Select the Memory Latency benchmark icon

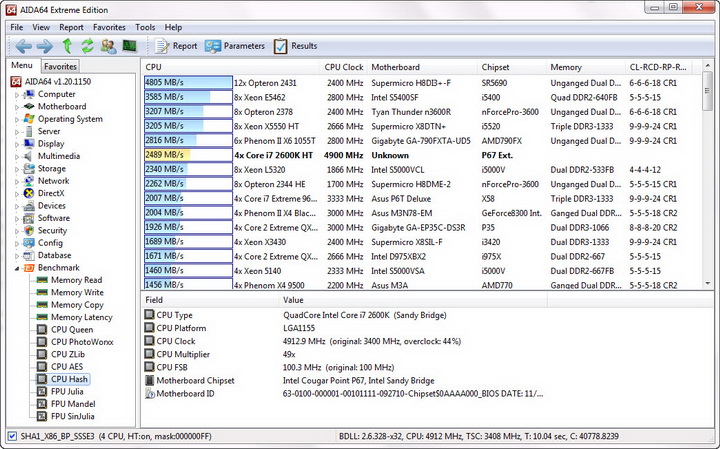pyautogui.click(x=42, y=317)
